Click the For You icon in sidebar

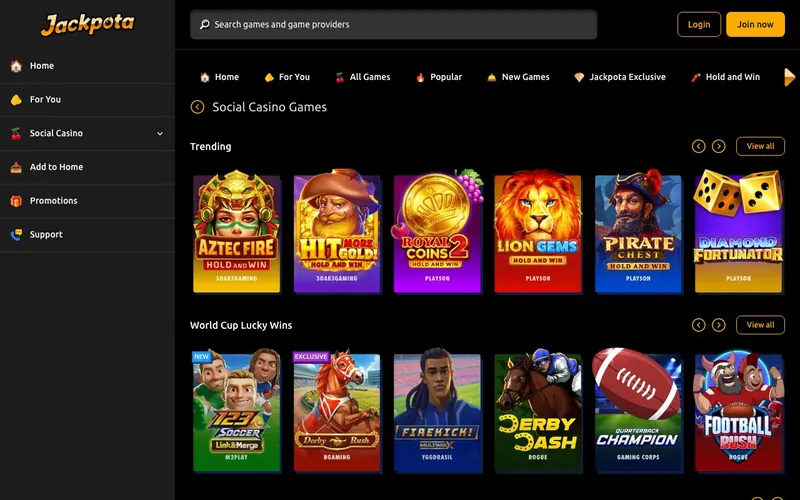coord(16,99)
